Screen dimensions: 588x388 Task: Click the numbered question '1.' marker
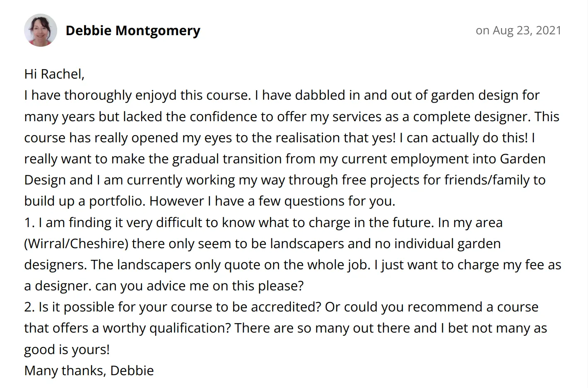coord(29,223)
